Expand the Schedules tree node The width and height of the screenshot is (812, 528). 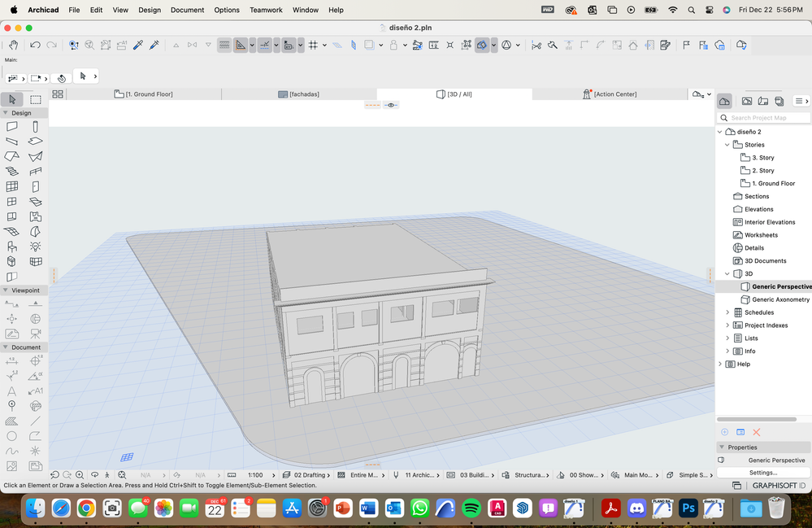(x=727, y=312)
